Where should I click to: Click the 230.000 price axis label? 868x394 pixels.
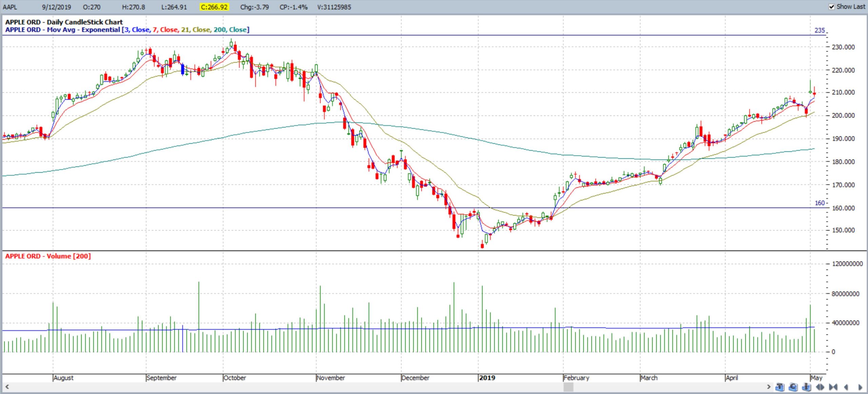click(843, 47)
